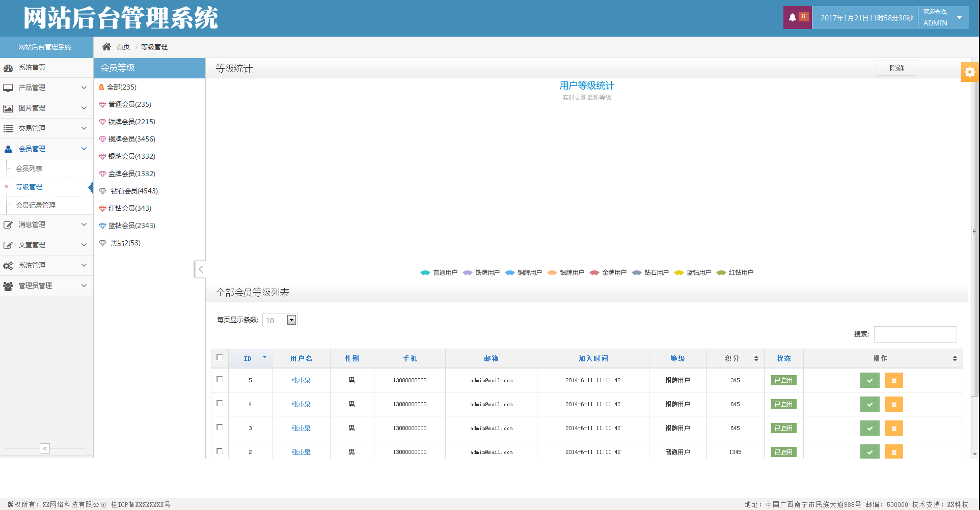Click orange delete button for ID 4 row
The width and height of the screenshot is (980, 510).
coord(894,404)
